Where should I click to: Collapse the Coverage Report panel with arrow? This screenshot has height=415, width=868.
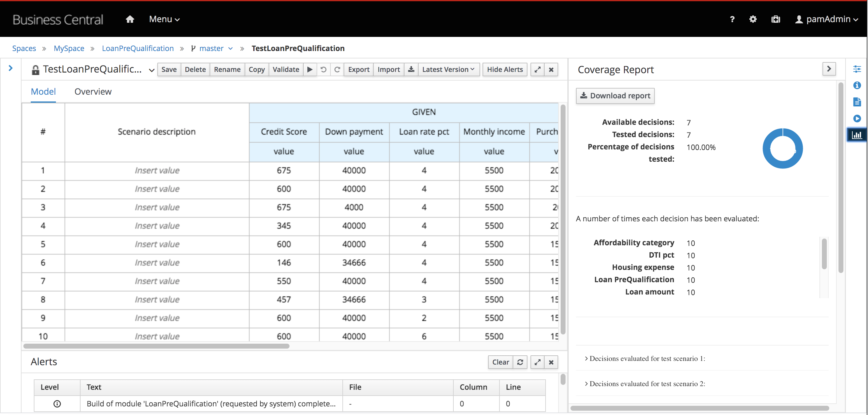829,69
